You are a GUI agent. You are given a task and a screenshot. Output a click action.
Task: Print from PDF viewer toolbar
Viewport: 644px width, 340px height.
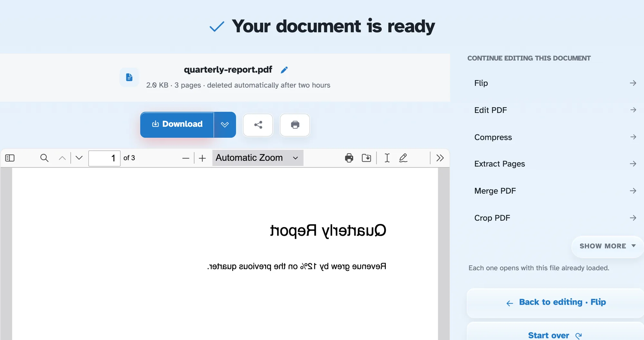[x=349, y=158]
